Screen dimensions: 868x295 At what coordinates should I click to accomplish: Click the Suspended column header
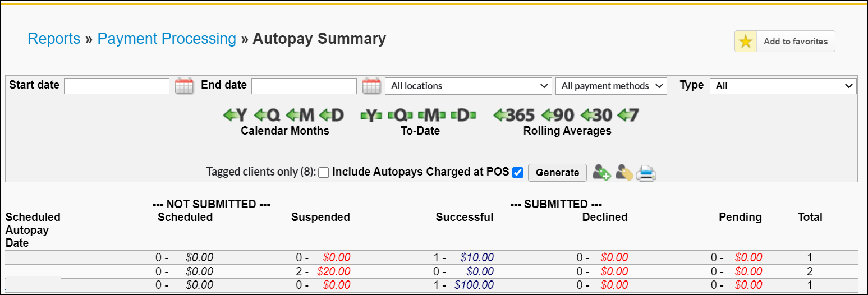320,217
